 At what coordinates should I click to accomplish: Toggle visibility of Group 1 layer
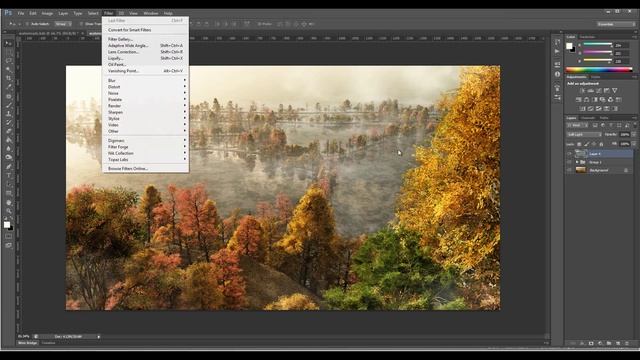coord(569,162)
